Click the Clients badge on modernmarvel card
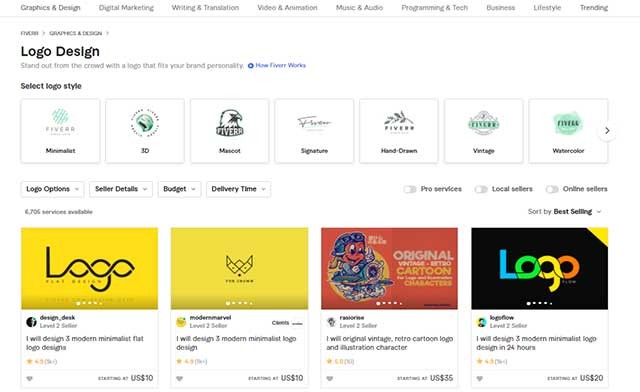This screenshot has width=640, height=392. coord(287,323)
